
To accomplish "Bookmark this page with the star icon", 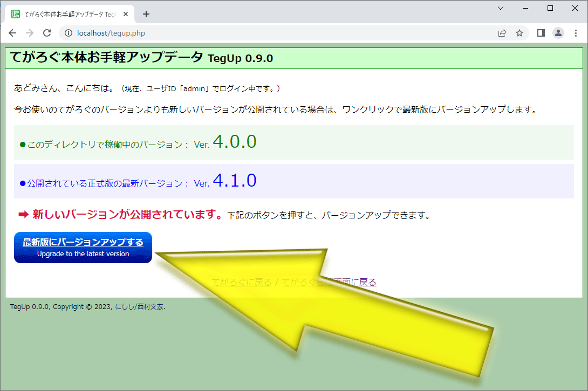I will point(519,33).
